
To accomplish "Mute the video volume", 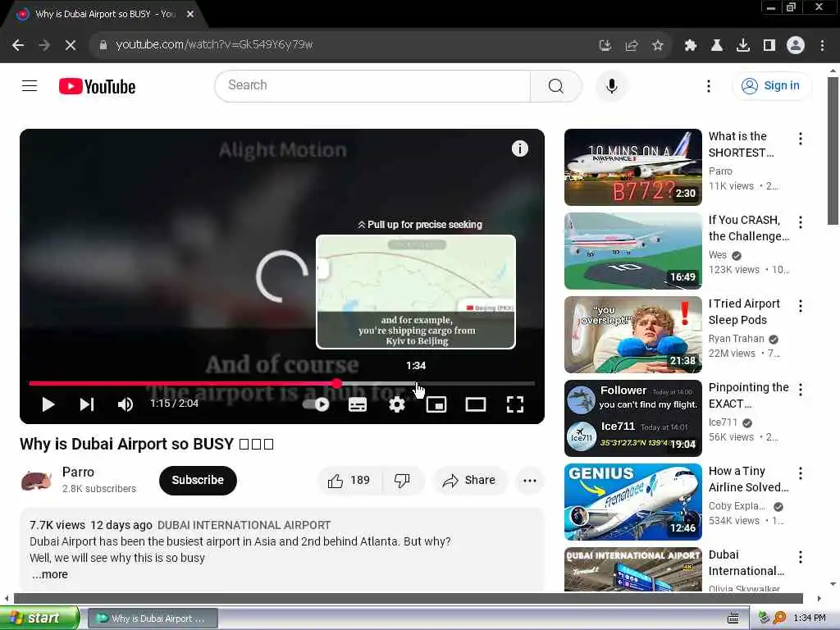I will (x=126, y=404).
